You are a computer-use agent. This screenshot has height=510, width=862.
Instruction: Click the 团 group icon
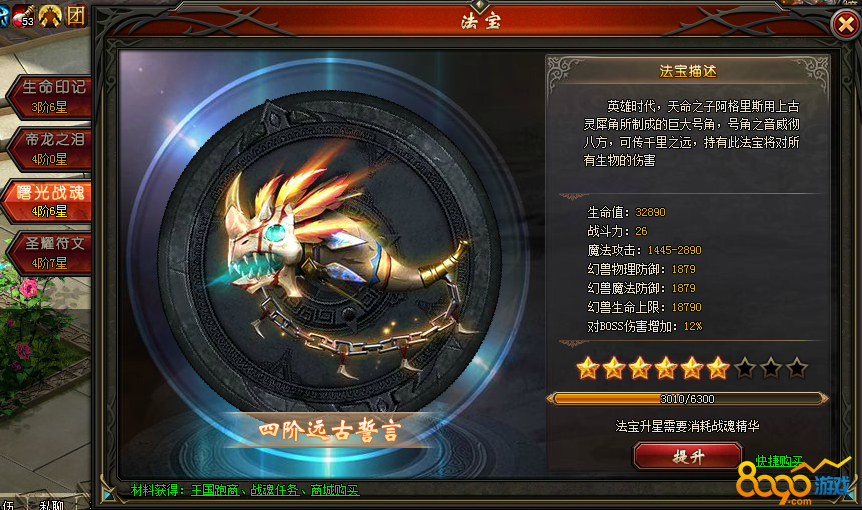(76, 15)
